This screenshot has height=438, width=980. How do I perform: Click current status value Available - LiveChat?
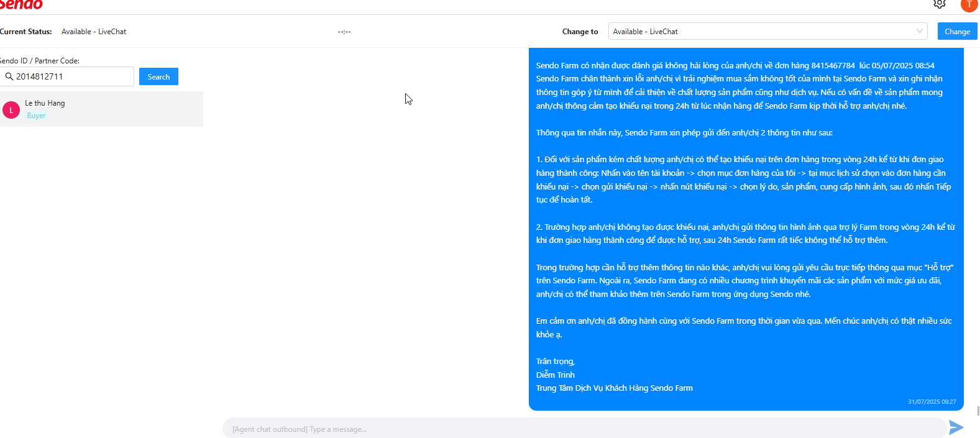click(x=94, y=32)
